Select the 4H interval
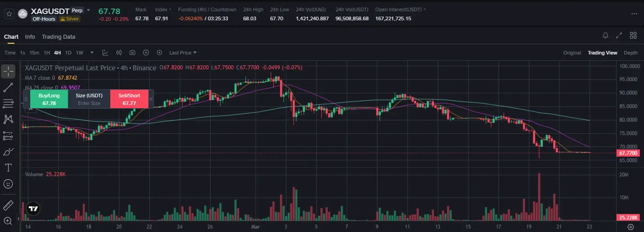This screenshot has width=644, height=232. (x=58, y=53)
